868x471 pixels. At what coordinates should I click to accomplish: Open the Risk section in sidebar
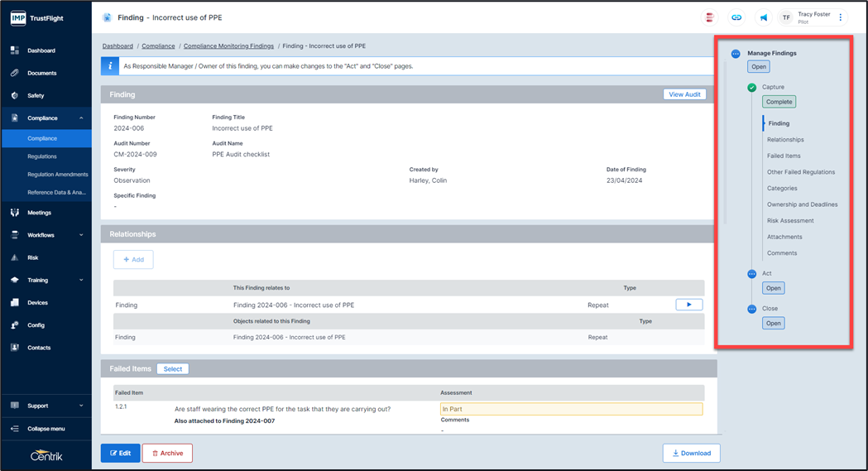tap(33, 257)
